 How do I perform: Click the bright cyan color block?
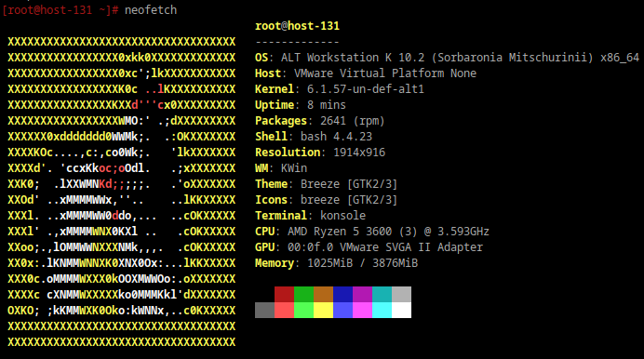(x=382, y=311)
